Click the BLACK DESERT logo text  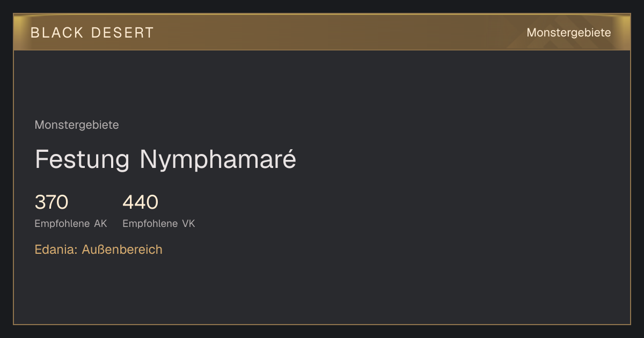point(92,33)
